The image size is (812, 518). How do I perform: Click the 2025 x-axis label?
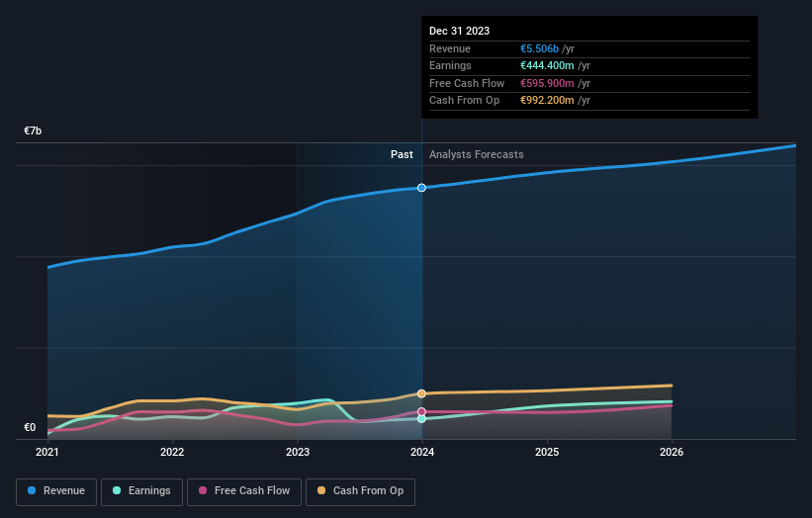click(547, 452)
